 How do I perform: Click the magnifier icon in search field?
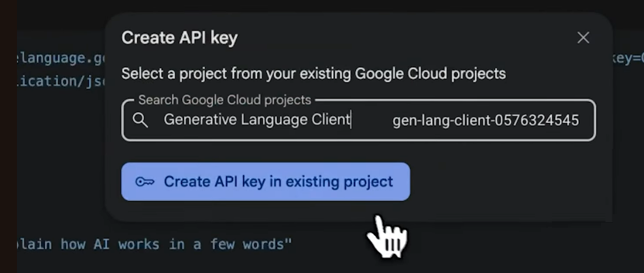140,120
